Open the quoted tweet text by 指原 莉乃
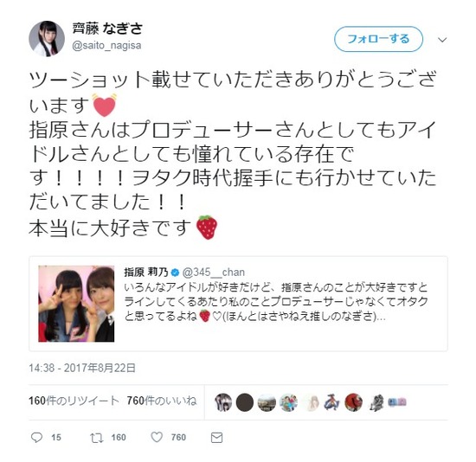Screen dimensions: 476x462 click(x=276, y=302)
